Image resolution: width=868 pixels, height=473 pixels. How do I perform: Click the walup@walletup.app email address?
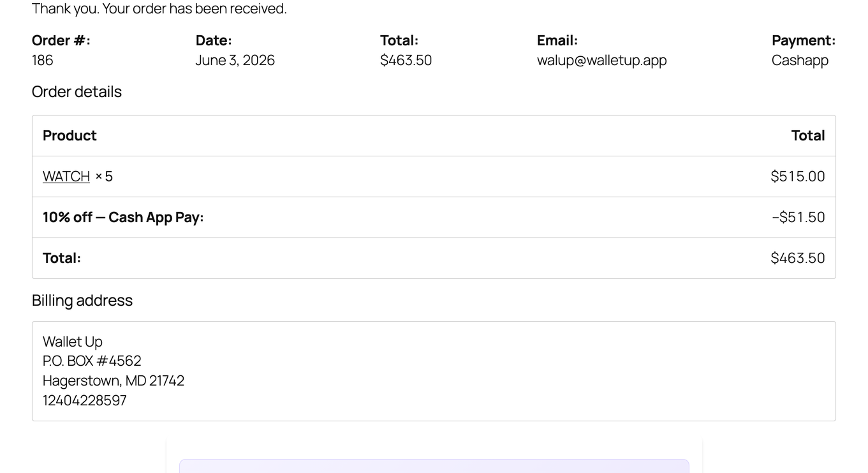coord(601,60)
